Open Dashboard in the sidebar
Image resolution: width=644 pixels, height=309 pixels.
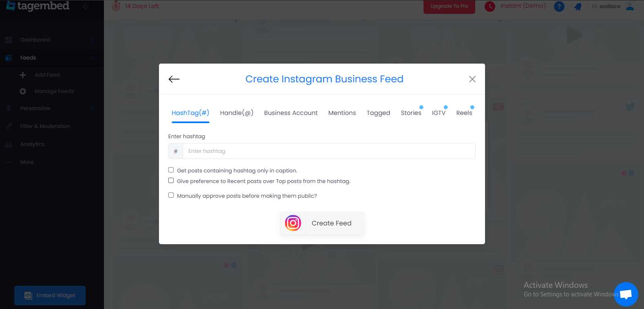[x=35, y=40]
